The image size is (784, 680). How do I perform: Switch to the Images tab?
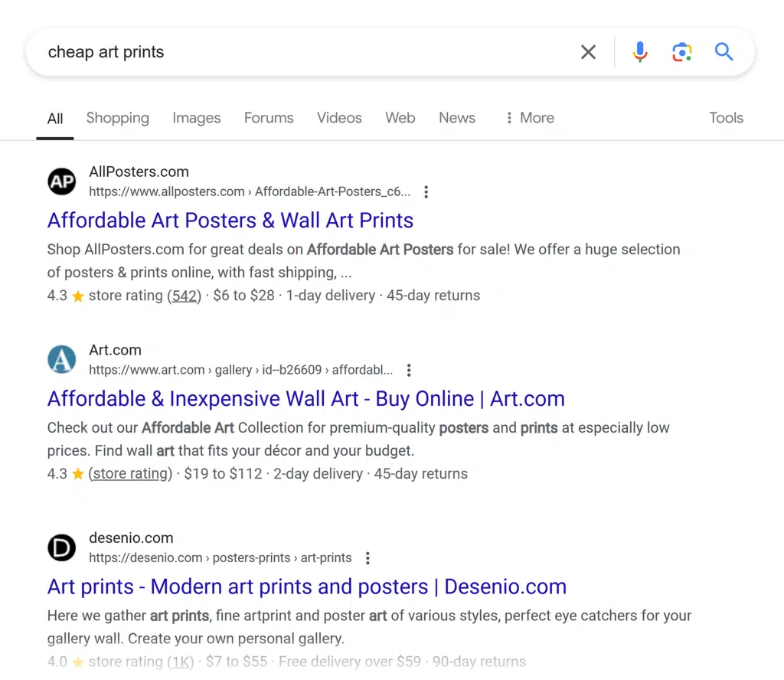point(197,118)
